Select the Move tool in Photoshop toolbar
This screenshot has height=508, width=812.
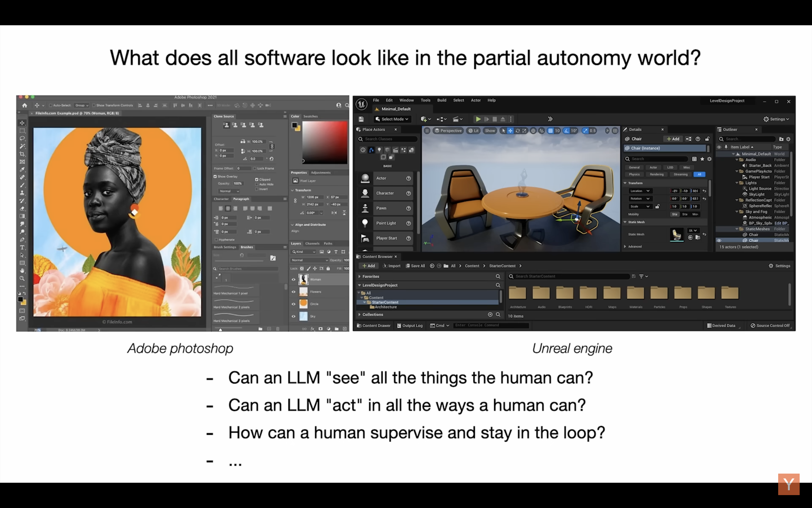point(22,123)
